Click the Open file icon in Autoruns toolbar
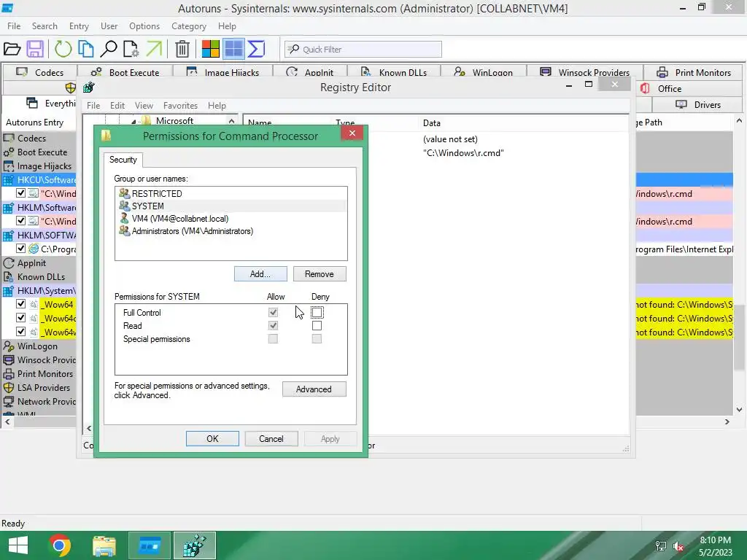This screenshot has height=560, width=747. pyautogui.click(x=12, y=49)
